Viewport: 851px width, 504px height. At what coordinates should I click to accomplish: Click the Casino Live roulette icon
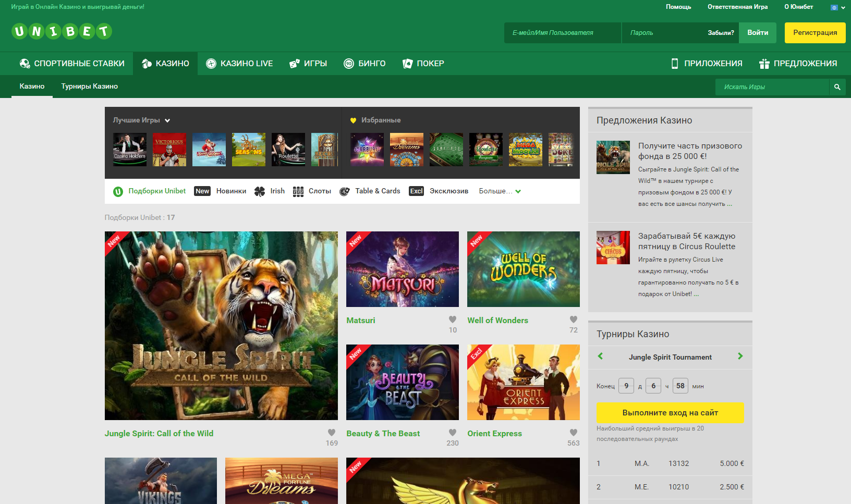(211, 64)
